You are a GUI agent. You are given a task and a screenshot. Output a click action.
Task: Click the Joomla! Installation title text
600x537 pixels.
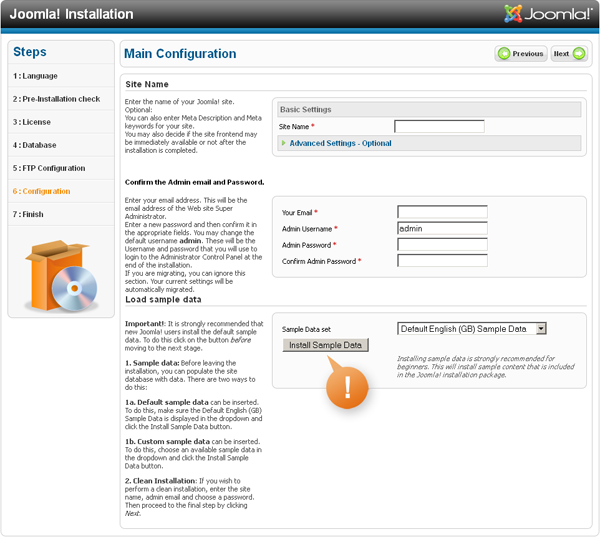pos(71,14)
